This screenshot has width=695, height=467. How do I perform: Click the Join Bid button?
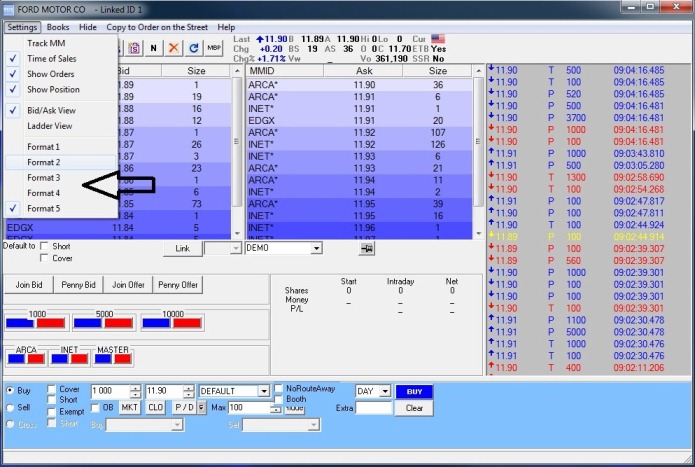pyautogui.click(x=29, y=285)
